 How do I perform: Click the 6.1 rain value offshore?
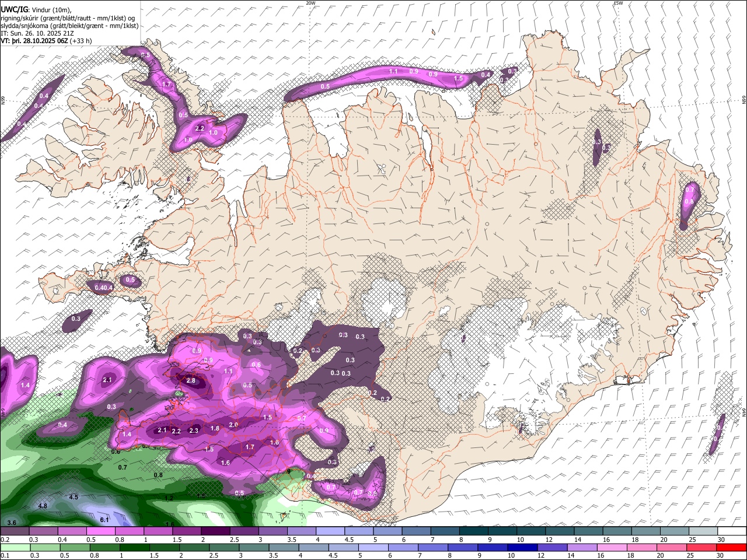click(105, 520)
